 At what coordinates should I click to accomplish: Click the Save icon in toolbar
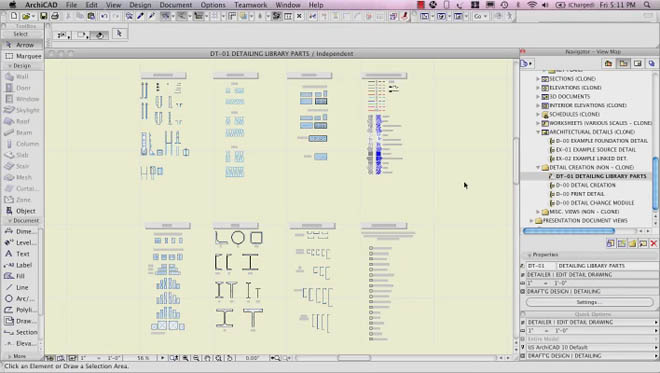pos(43,16)
